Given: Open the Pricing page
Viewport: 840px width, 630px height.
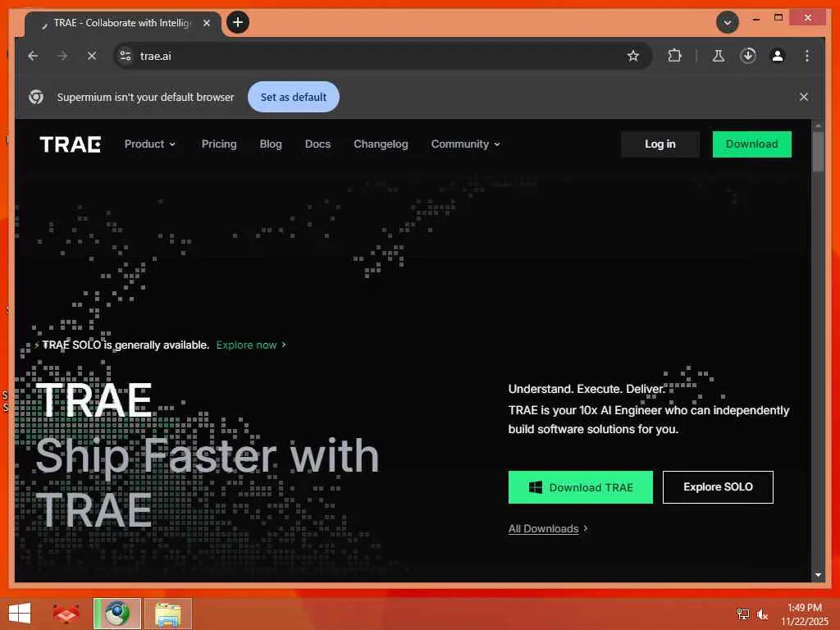Looking at the screenshot, I should tap(219, 144).
